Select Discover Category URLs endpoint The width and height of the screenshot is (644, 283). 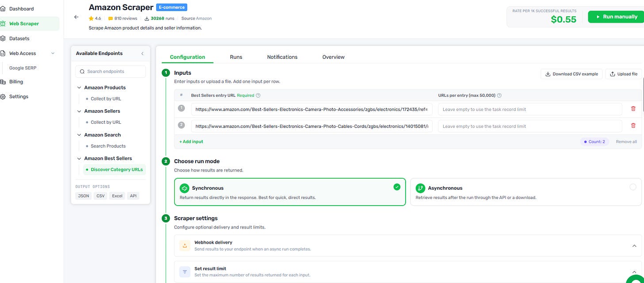click(114, 169)
